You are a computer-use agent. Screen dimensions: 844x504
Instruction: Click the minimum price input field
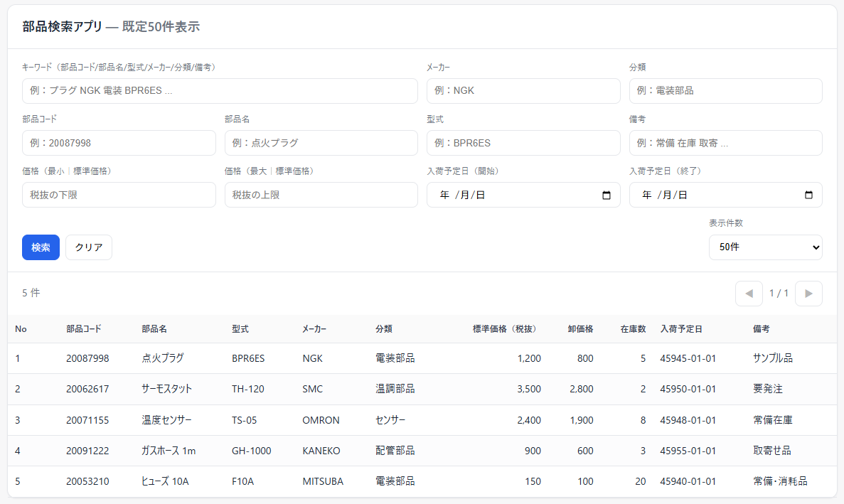pyautogui.click(x=119, y=194)
